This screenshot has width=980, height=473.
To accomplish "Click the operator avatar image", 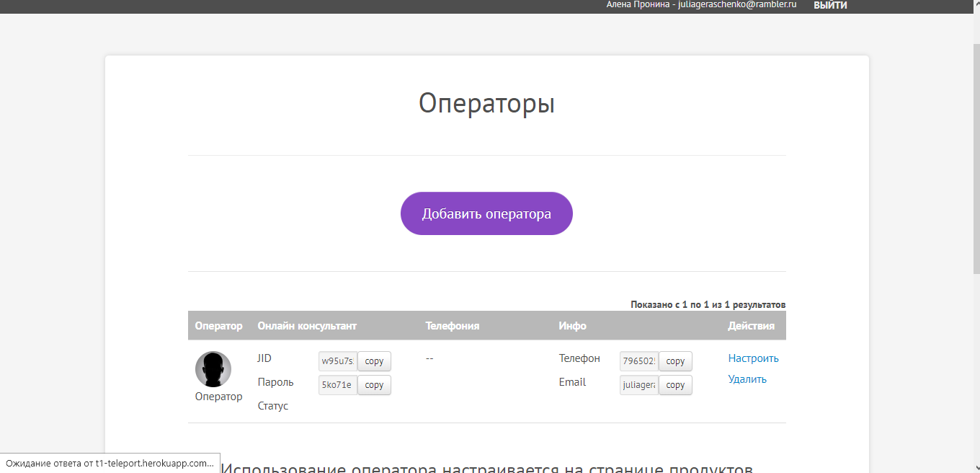I will click(213, 368).
